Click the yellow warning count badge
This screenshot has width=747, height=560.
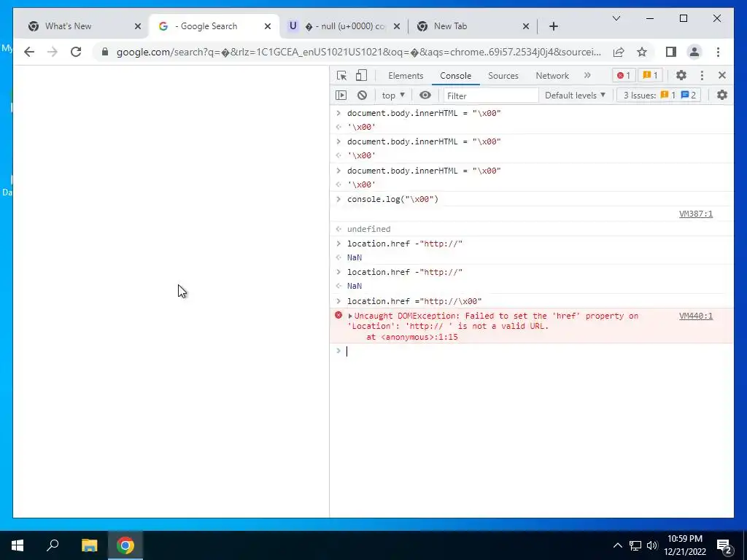[x=650, y=75]
